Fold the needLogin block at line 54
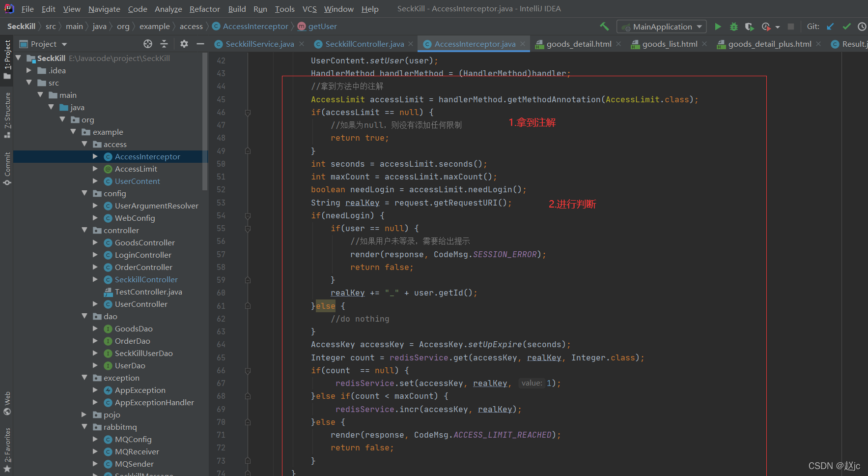 pyautogui.click(x=248, y=216)
